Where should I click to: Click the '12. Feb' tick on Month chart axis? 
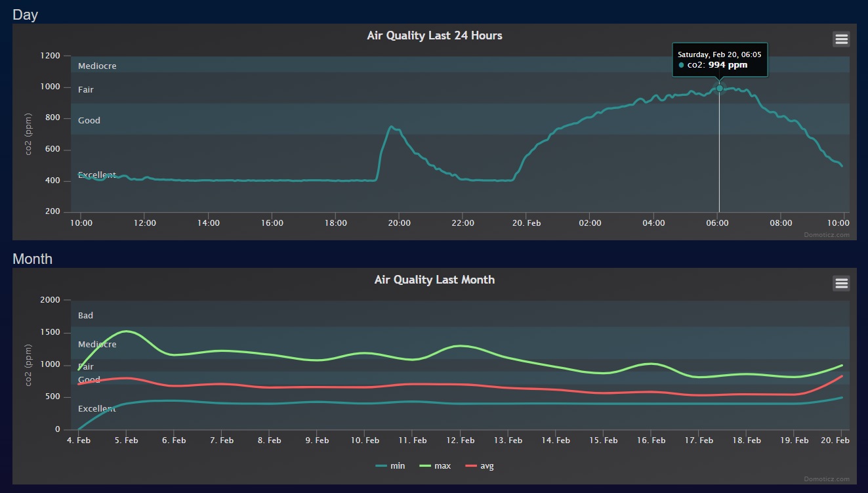461,440
